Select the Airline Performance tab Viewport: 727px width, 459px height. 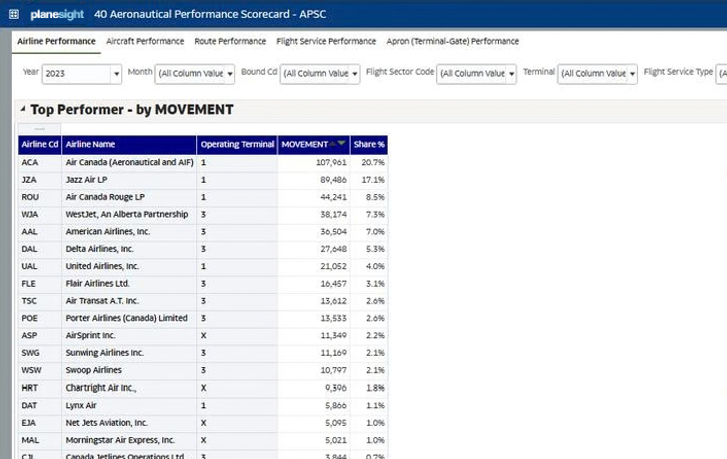pos(56,41)
